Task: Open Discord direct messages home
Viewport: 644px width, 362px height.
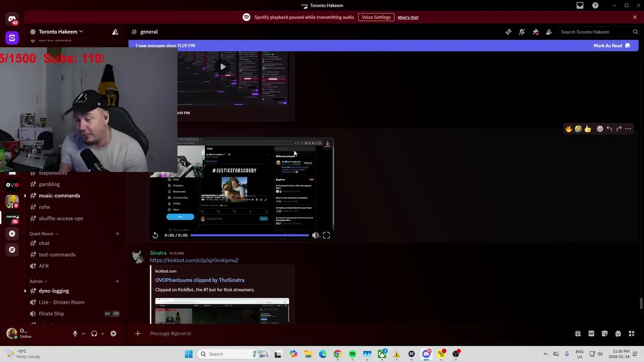Action: click(12, 19)
